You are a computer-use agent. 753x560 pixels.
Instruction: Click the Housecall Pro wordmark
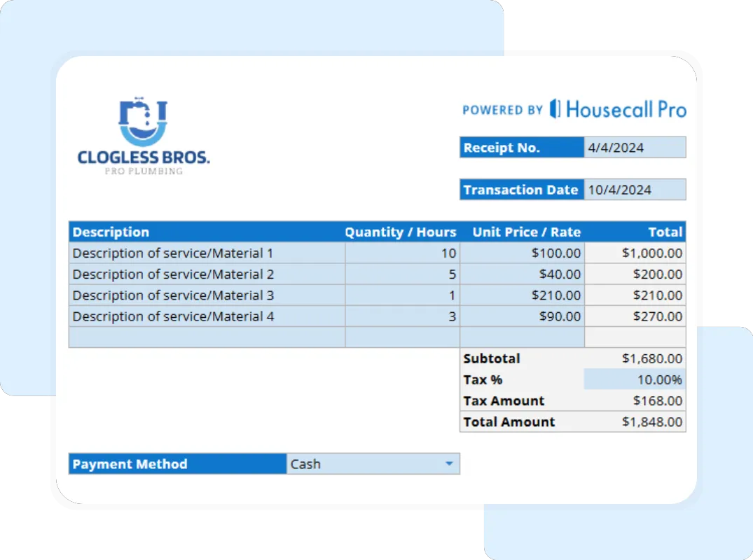click(627, 109)
